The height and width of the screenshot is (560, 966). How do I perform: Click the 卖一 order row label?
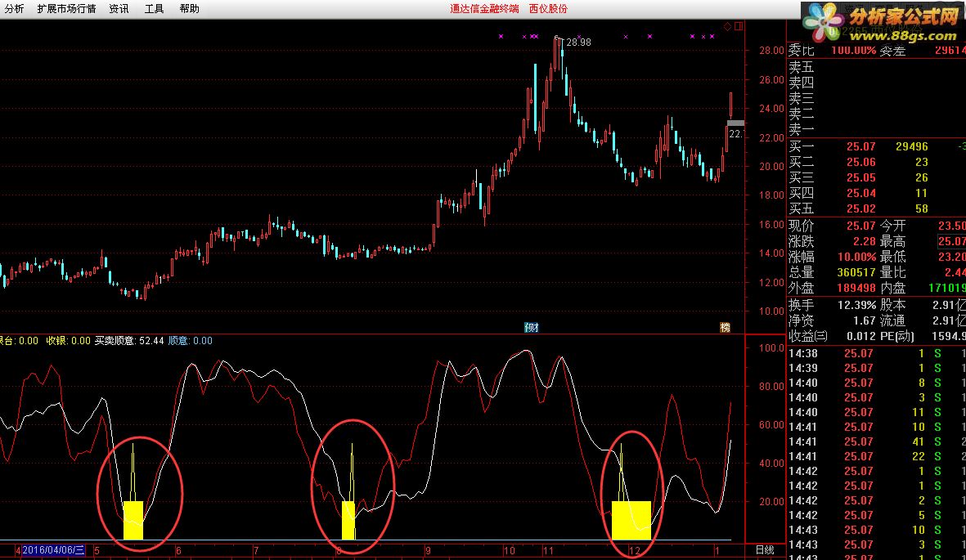(x=802, y=129)
